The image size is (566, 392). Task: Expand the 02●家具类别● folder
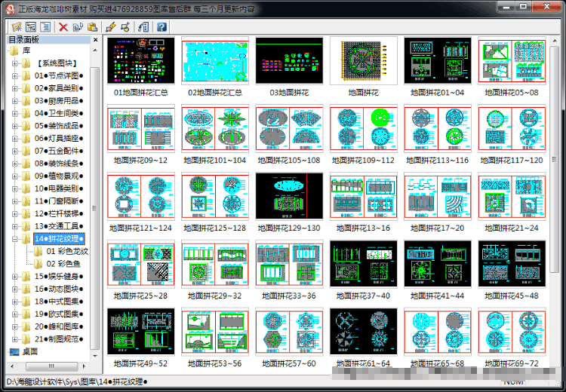click(15, 88)
